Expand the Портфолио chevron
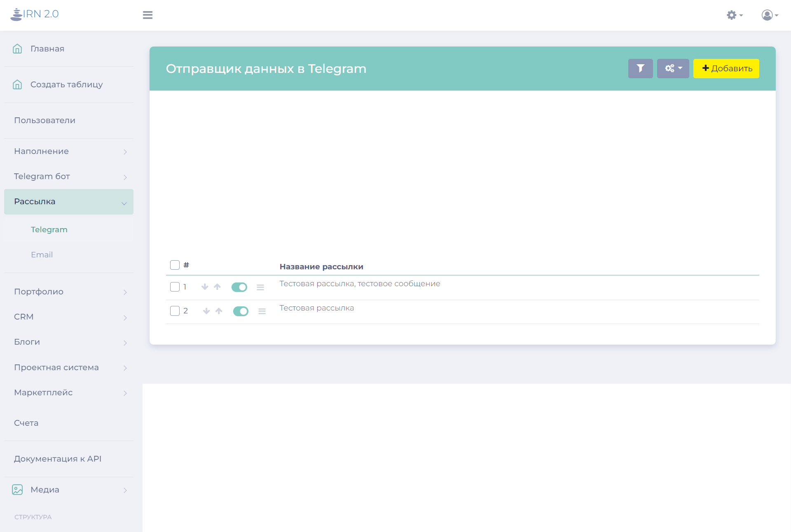791x532 pixels. point(125,292)
